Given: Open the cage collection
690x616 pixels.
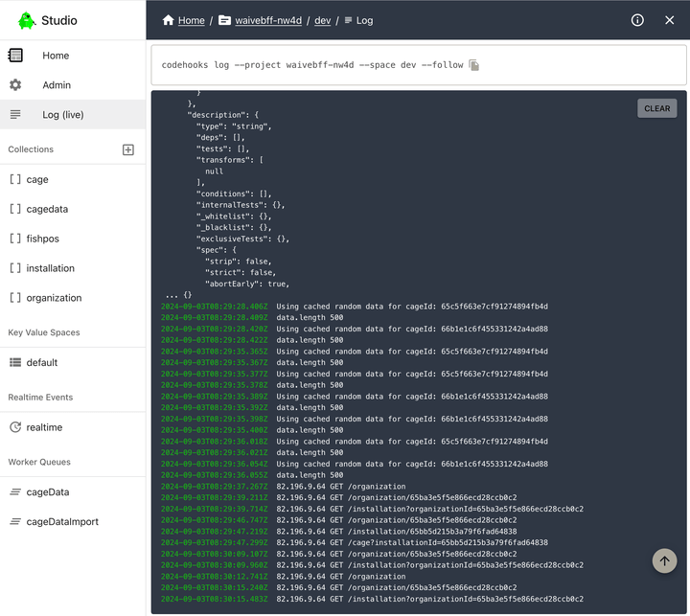Looking at the screenshot, I should pyautogui.click(x=73, y=179).
